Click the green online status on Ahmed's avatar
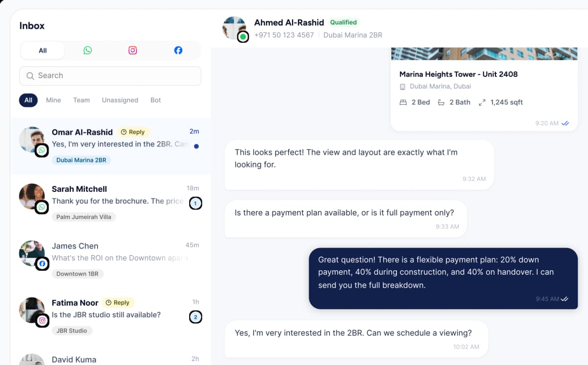The image size is (588, 365). click(x=243, y=36)
